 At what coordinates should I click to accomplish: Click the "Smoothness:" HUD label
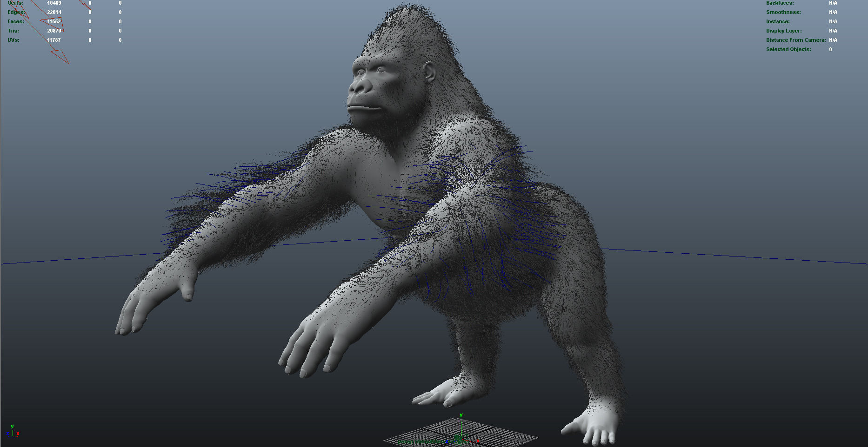click(783, 12)
